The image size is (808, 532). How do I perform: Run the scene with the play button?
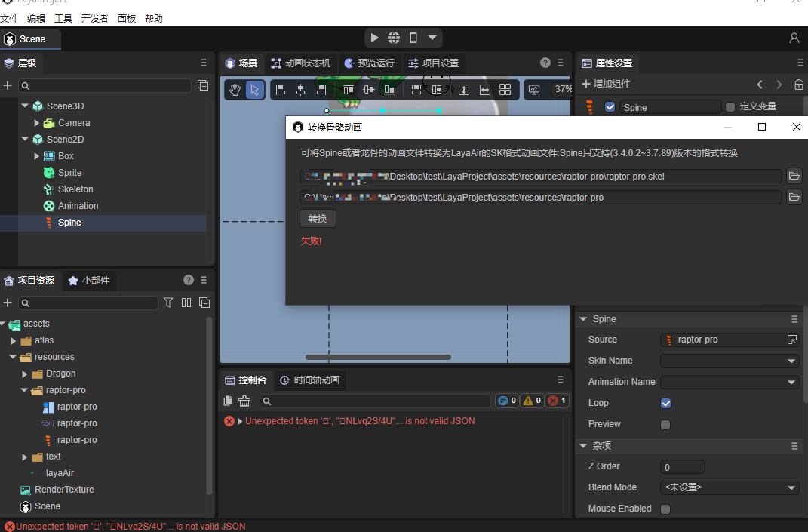[375, 38]
